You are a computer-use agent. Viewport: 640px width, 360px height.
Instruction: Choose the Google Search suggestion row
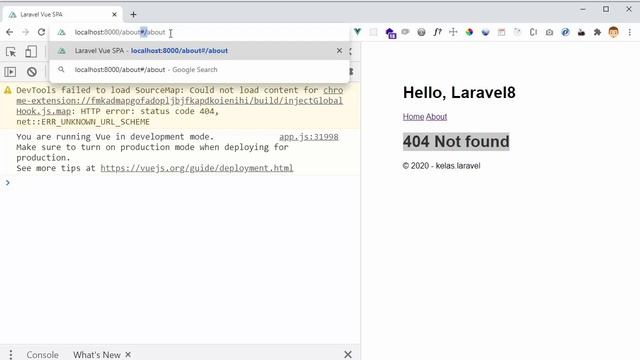[200, 69]
